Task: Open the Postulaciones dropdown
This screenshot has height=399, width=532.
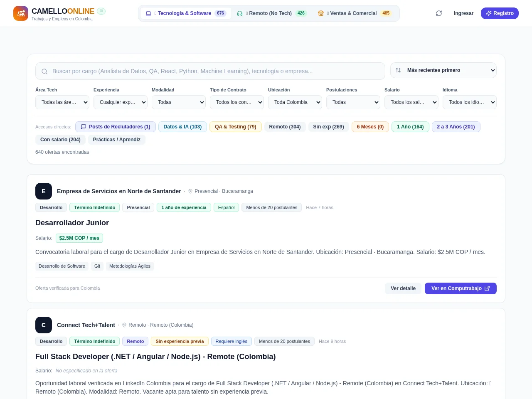Action: click(353, 102)
